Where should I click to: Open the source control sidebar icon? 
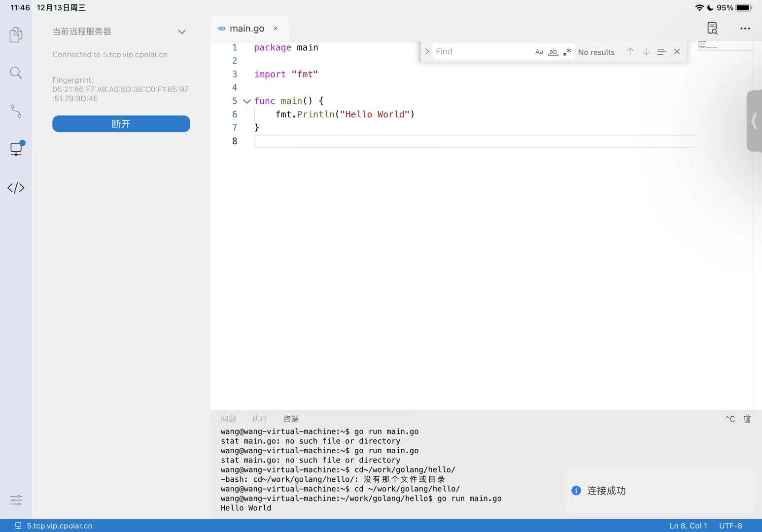16,111
